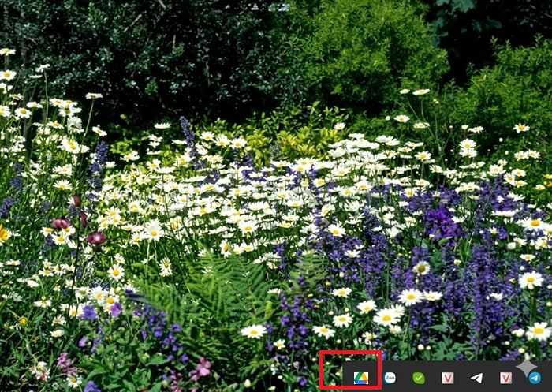This screenshot has width=552, height=392.
Task: Open the Zalo tray icon
Action: (x=390, y=379)
